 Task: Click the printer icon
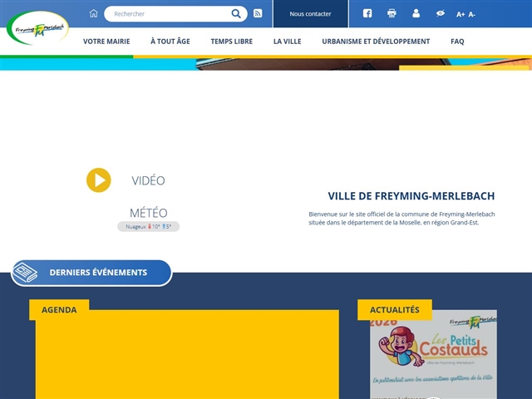[392, 14]
